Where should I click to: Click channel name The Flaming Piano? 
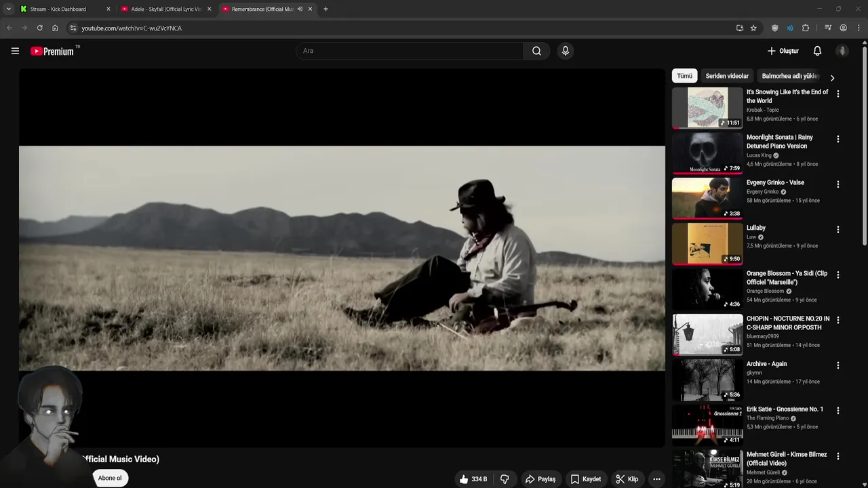(768, 418)
